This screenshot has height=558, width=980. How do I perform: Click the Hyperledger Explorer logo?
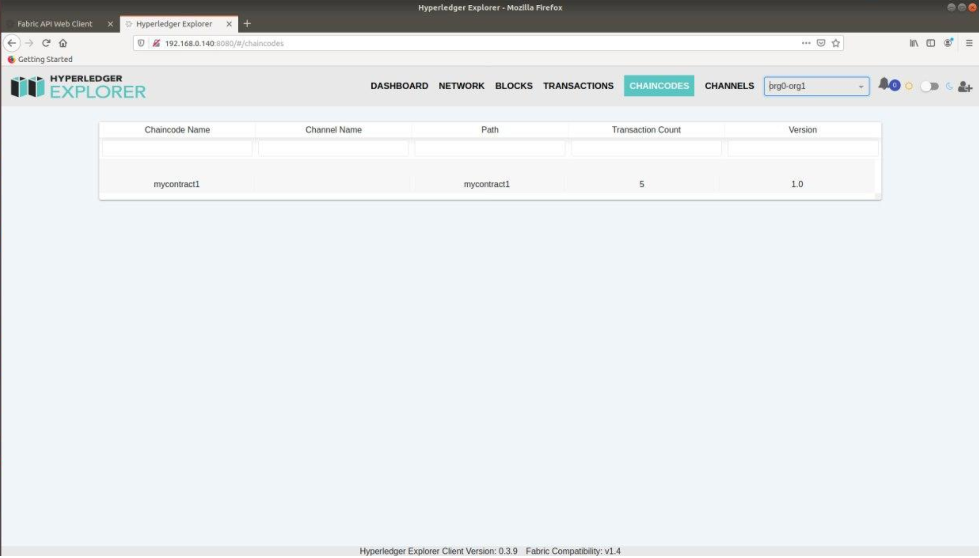click(78, 86)
